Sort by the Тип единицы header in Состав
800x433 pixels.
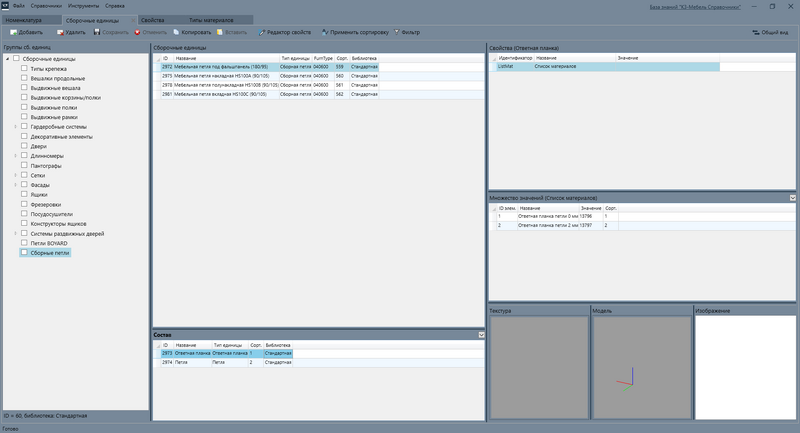(x=230, y=345)
